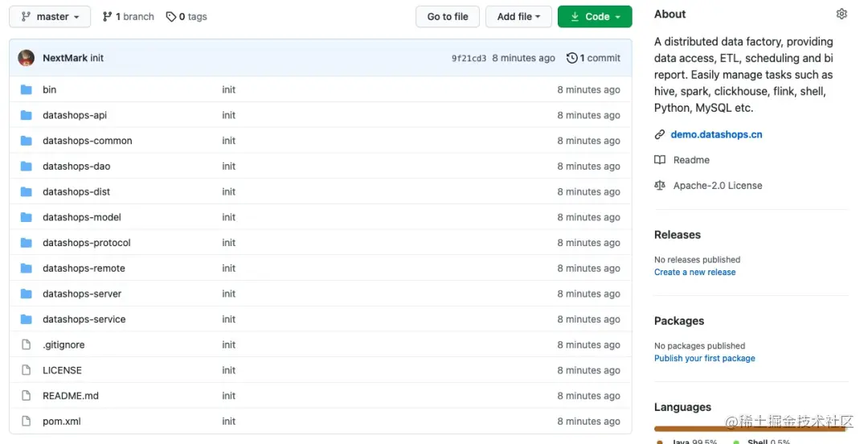View the 1 commit history
Image resolution: width=868 pixels, height=444 pixels.
(x=593, y=58)
